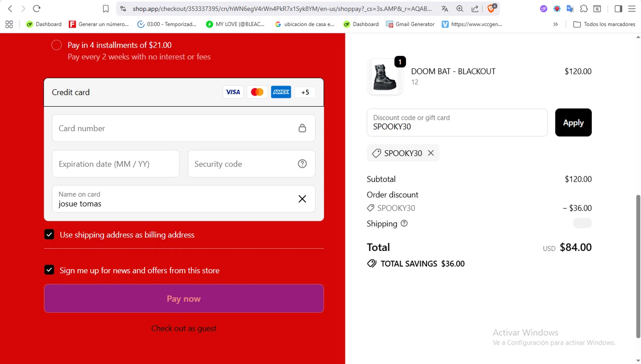The height and width of the screenshot is (364, 641).
Task: Edit the Discount code or gift card field
Action: [457, 123]
